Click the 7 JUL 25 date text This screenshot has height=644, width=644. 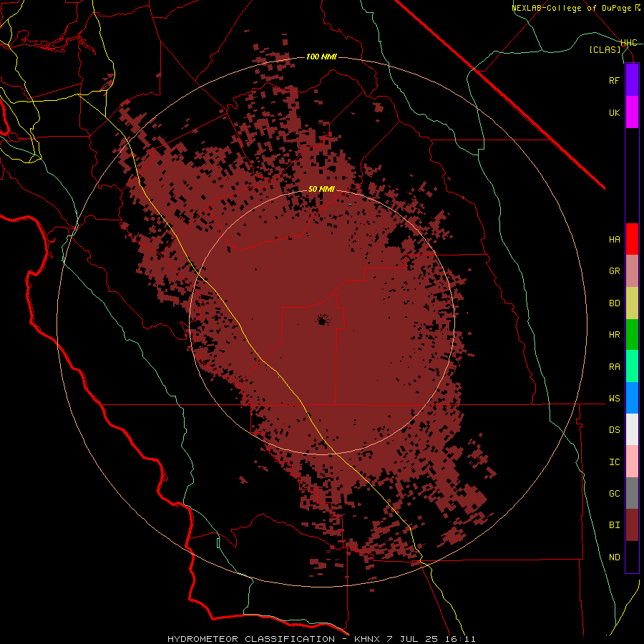[x=414, y=639]
